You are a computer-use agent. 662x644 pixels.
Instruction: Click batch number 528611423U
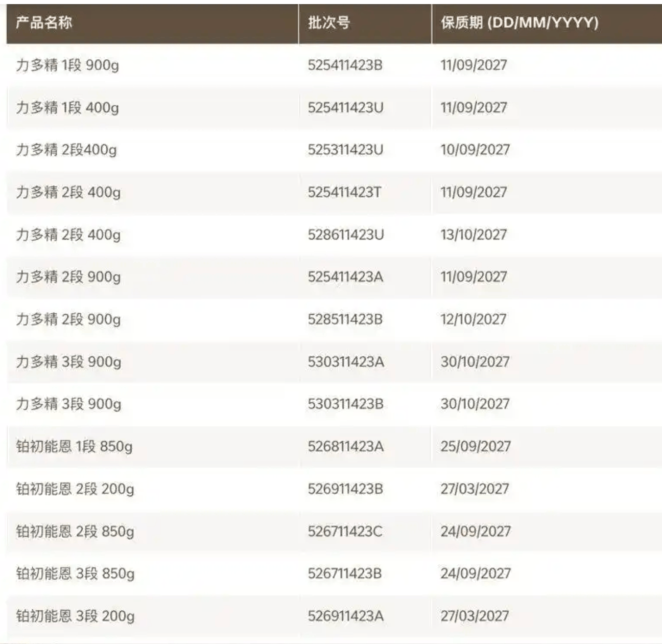pyautogui.click(x=346, y=235)
